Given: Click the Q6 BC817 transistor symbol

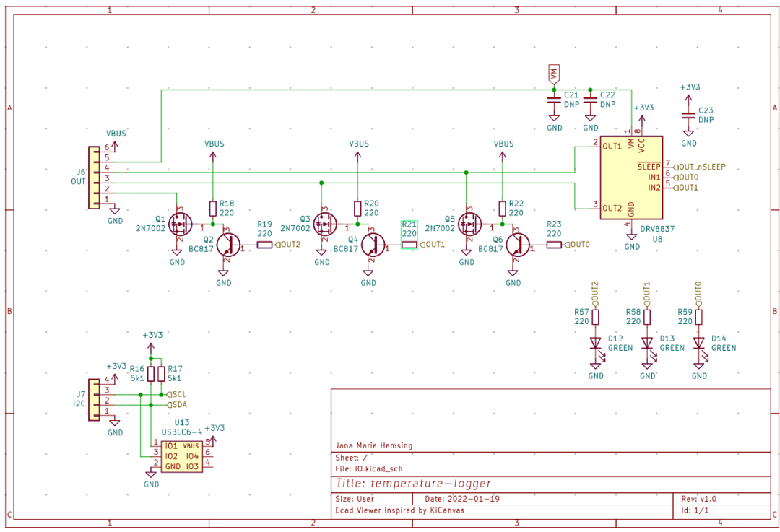Looking at the screenshot, I should (x=518, y=245).
